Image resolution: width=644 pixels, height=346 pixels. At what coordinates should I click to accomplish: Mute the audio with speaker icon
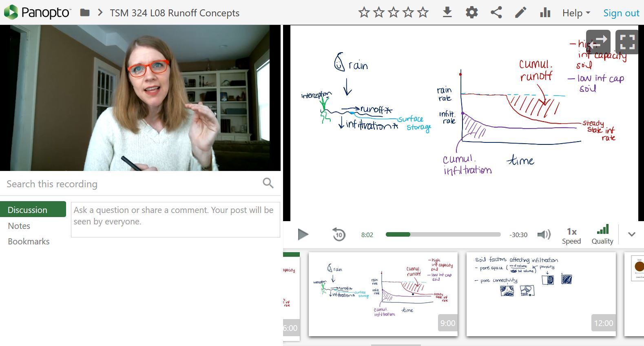[544, 235]
